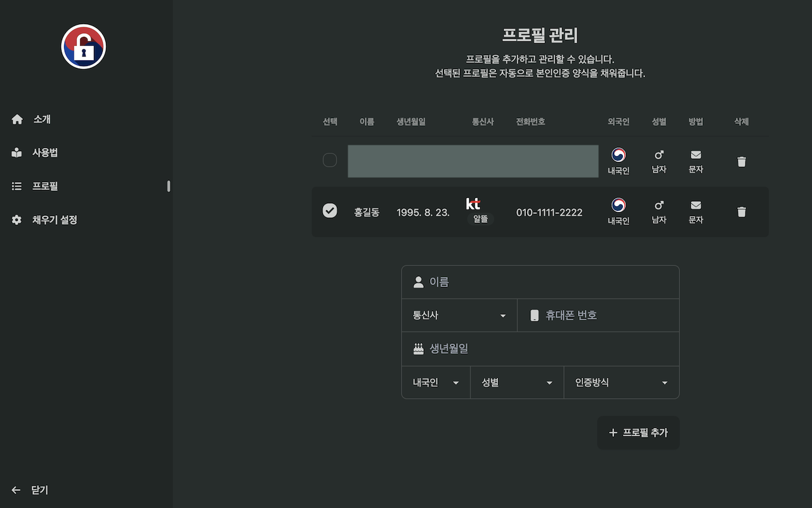Click the 삭제 column header

[742, 122]
